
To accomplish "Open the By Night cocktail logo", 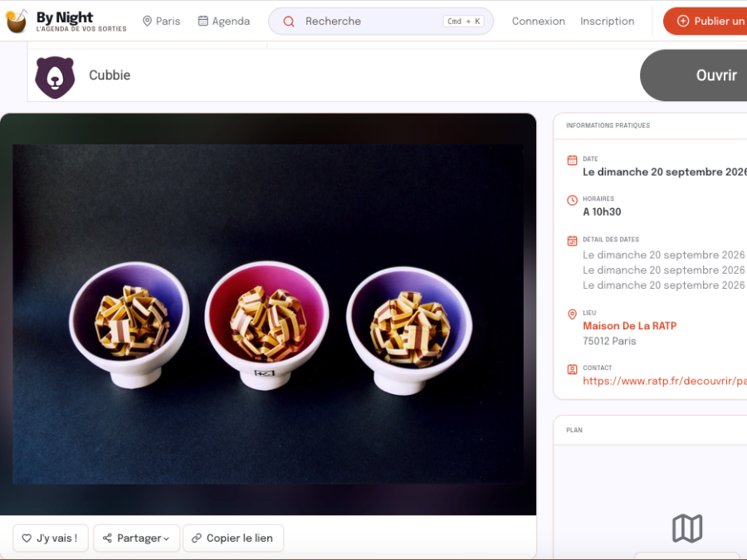I will click(x=17, y=21).
